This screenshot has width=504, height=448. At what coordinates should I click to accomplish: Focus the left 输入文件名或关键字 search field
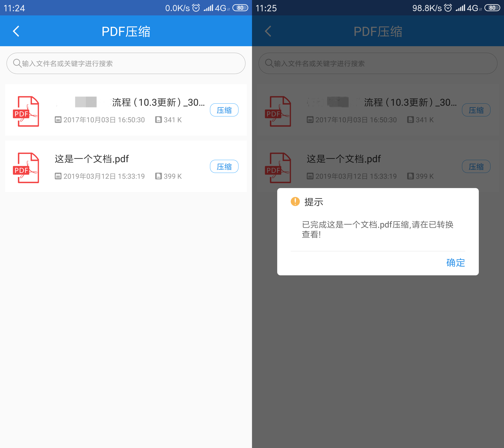[126, 63]
